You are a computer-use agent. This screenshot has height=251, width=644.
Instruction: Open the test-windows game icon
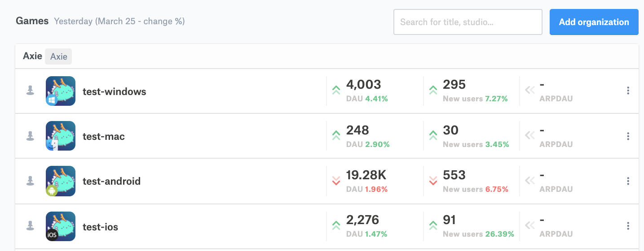(61, 91)
